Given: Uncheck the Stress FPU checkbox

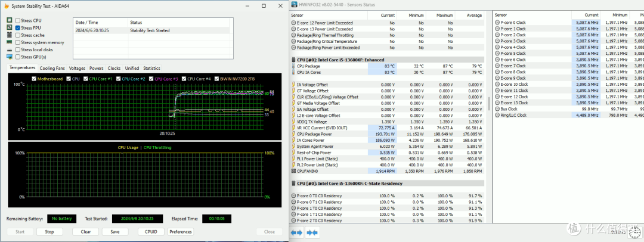Looking at the screenshot, I should coord(18,28).
